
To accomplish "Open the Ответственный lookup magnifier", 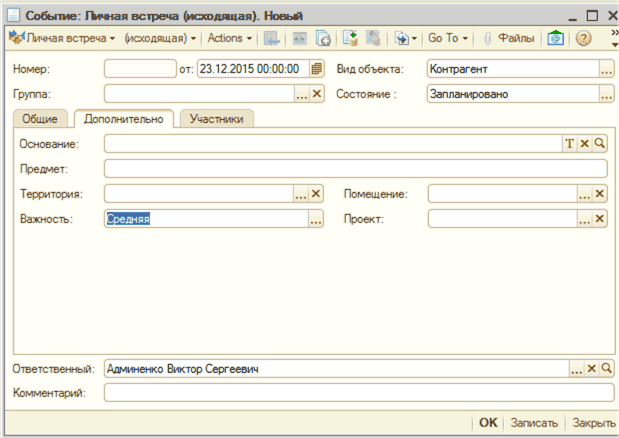I will [x=604, y=369].
